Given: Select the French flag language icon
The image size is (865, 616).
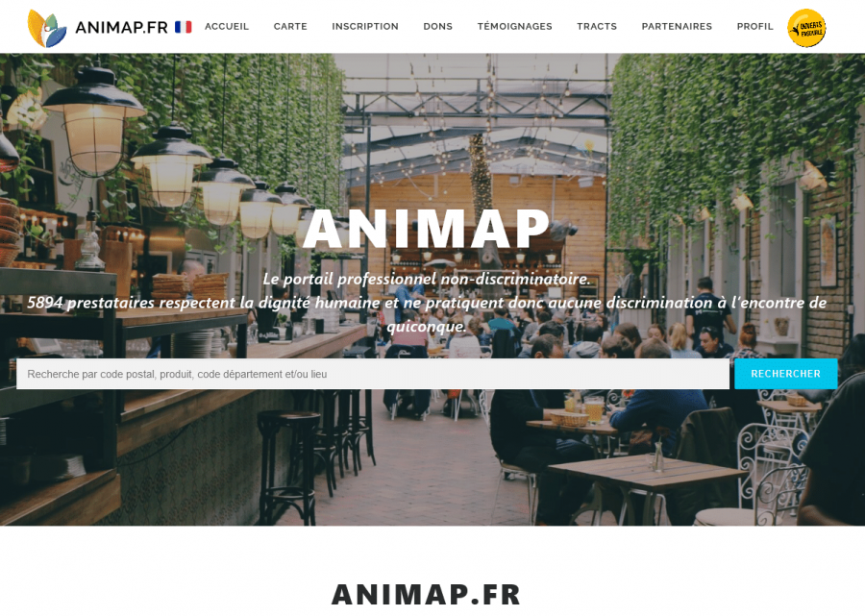Looking at the screenshot, I should point(184,27).
